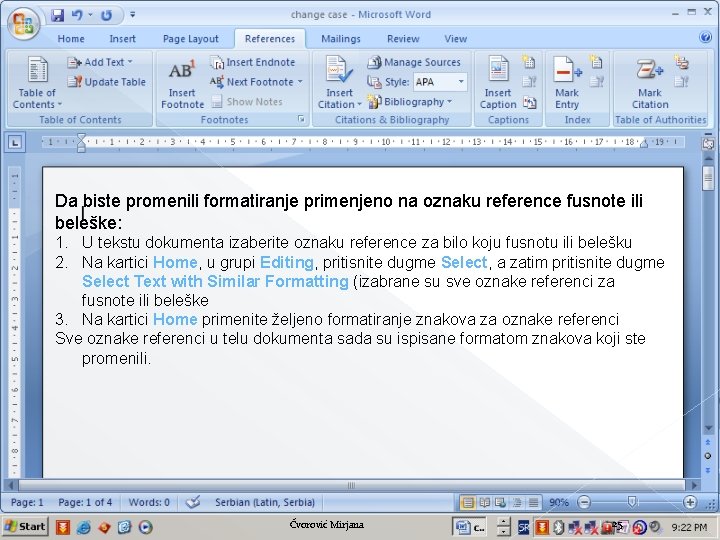This screenshot has height=540, width=720.
Task: Insert a caption
Action: tap(498, 83)
